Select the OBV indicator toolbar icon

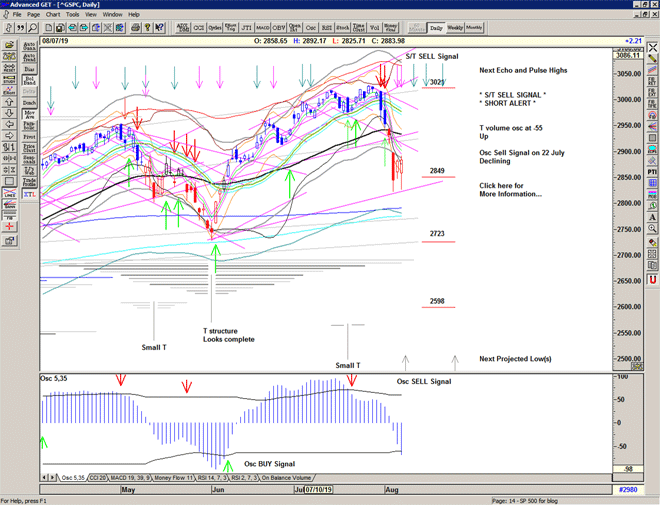click(280, 29)
